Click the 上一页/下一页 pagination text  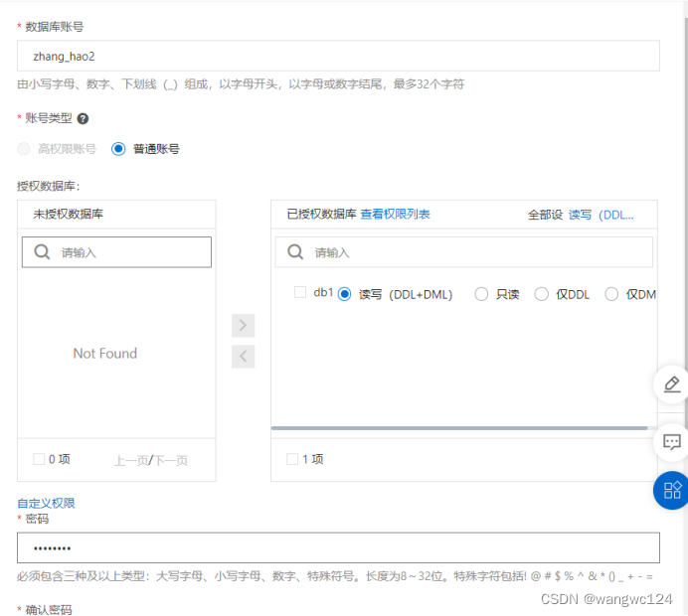(x=151, y=460)
